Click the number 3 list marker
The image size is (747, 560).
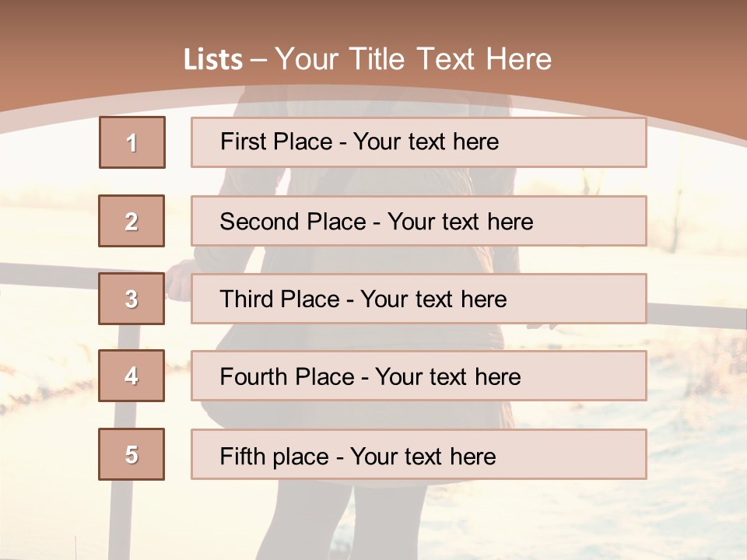pyautogui.click(x=132, y=299)
